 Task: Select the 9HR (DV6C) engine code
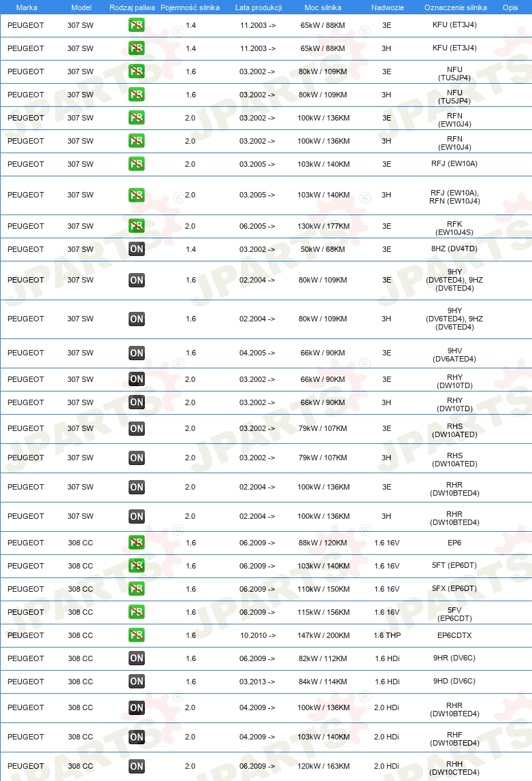pos(454,658)
